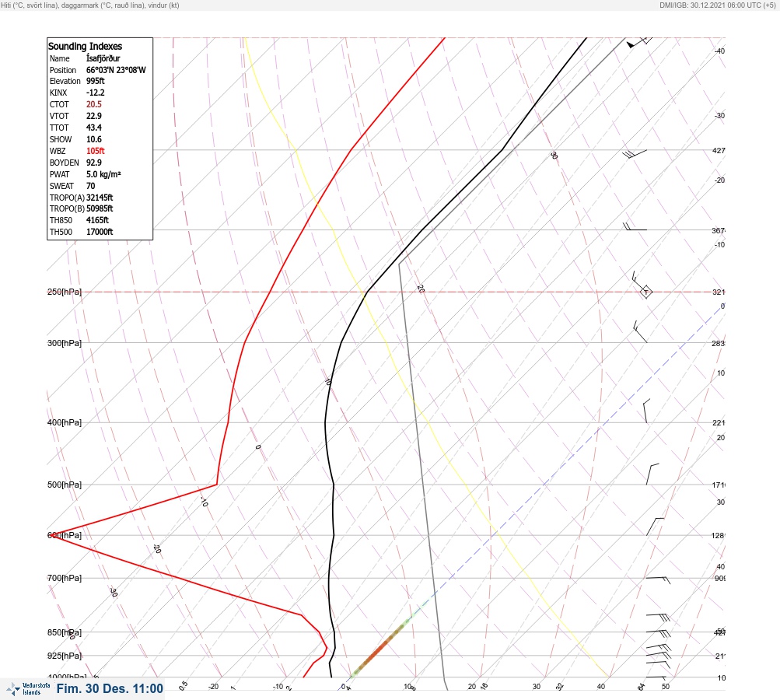Screen dimensions: 780x700
Task: Select the Name value Ísafjörður
Action: pyautogui.click(x=103, y=58)
